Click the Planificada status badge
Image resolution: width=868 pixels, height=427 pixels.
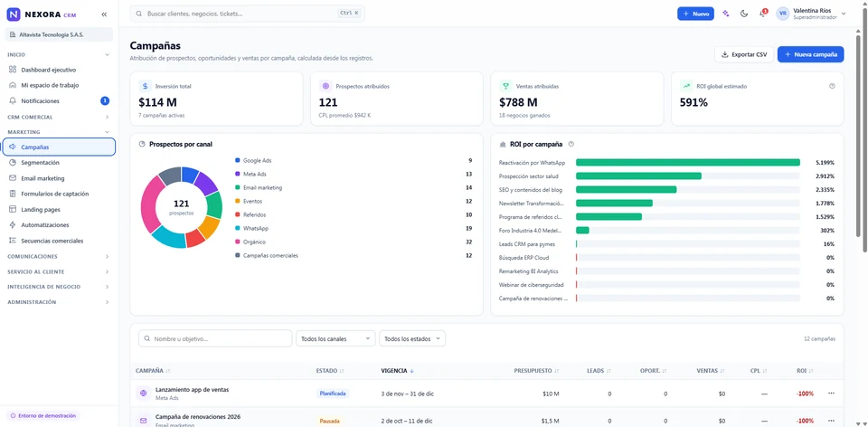pyautogui.click(x=333, y=394)
